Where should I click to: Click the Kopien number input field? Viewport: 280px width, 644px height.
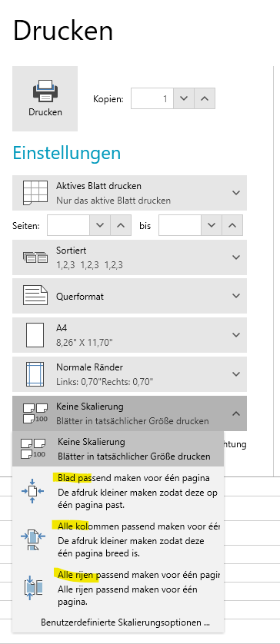152,98
